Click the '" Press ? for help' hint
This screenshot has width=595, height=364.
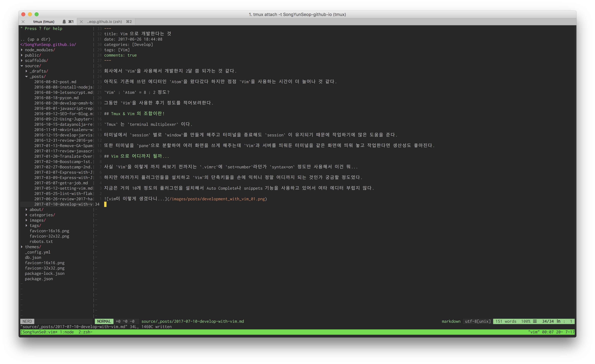click(41, 28)
